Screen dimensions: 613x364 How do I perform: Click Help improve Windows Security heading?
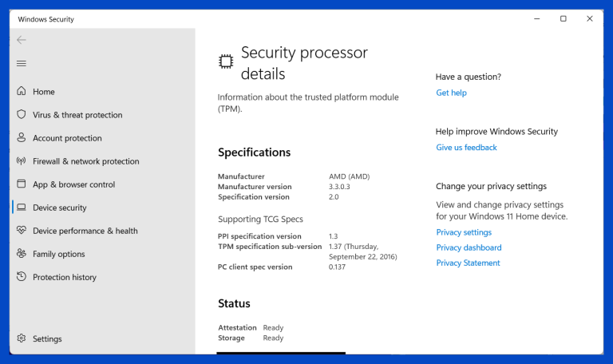pyautogui.click(x=496, y=132)
